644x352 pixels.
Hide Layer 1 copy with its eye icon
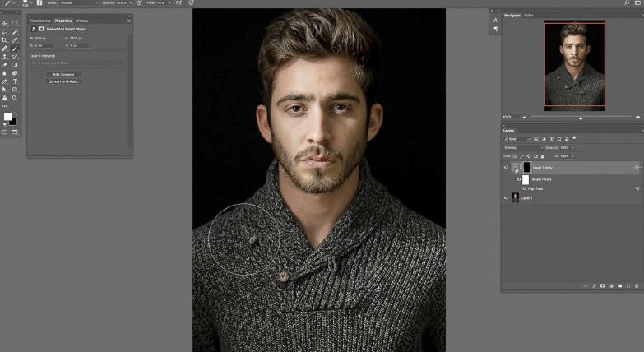506,168
